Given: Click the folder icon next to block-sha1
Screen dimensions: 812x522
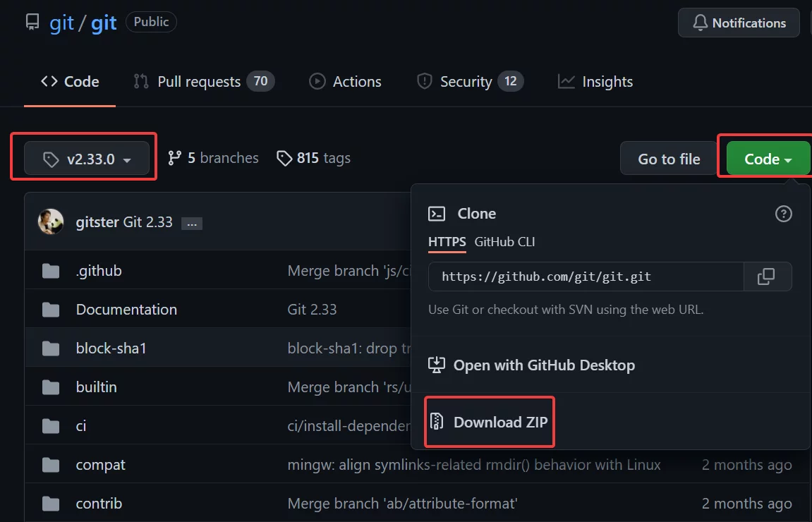Looking at the screenshot, I should (x=51, y=348).
